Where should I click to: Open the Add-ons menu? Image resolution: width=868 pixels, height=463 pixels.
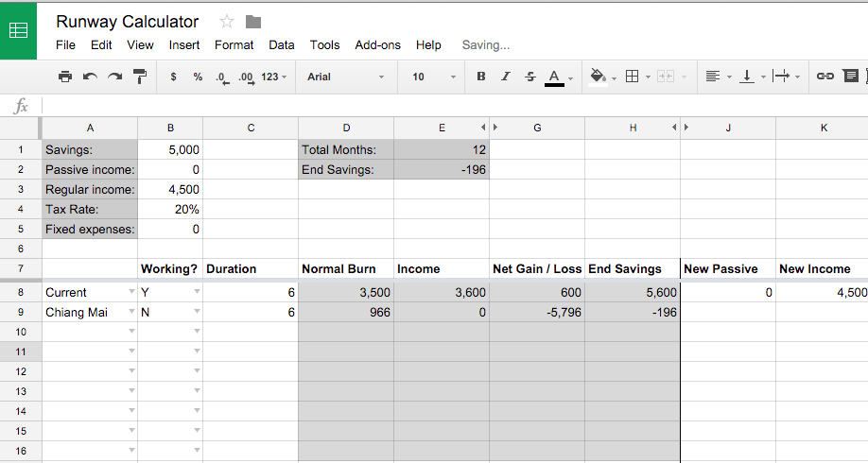pos(377,45)
